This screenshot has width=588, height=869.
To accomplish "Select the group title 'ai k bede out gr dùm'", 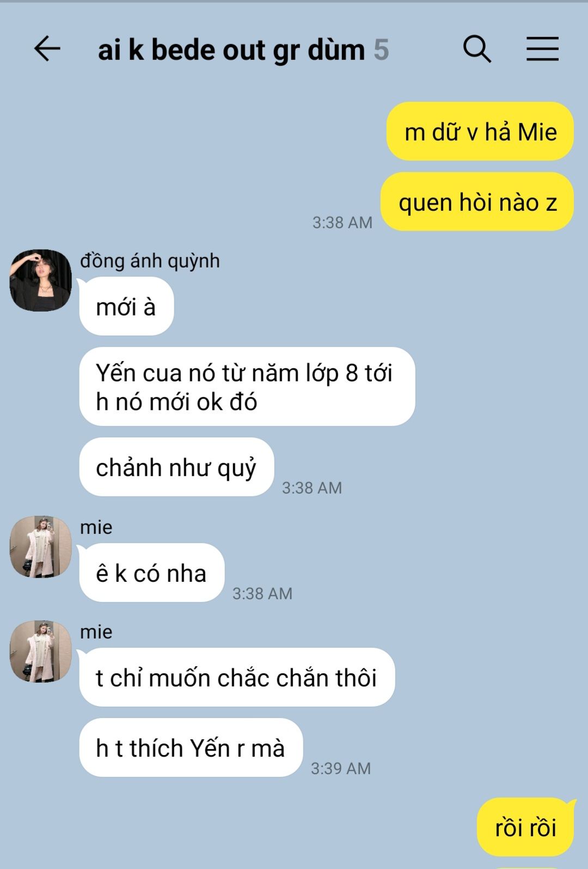I will pos(231,50).
